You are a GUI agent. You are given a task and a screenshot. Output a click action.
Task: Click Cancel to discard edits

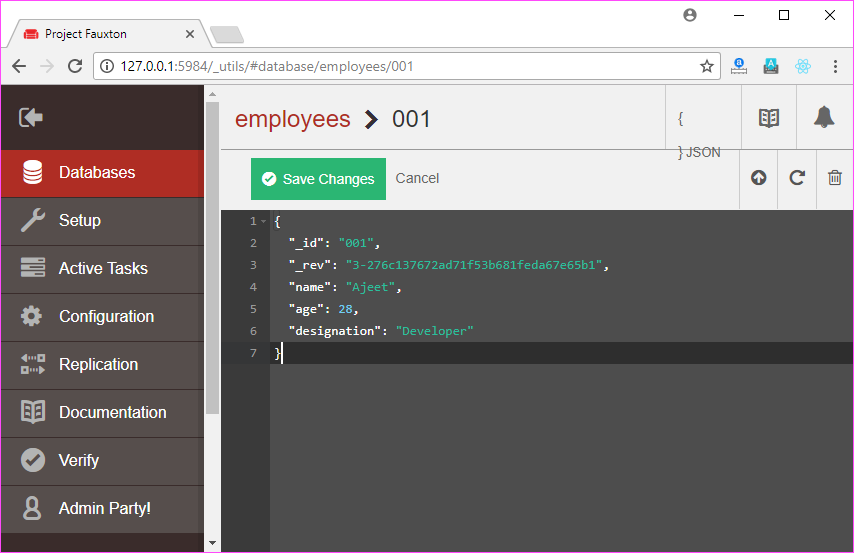(x=417, y=179)
